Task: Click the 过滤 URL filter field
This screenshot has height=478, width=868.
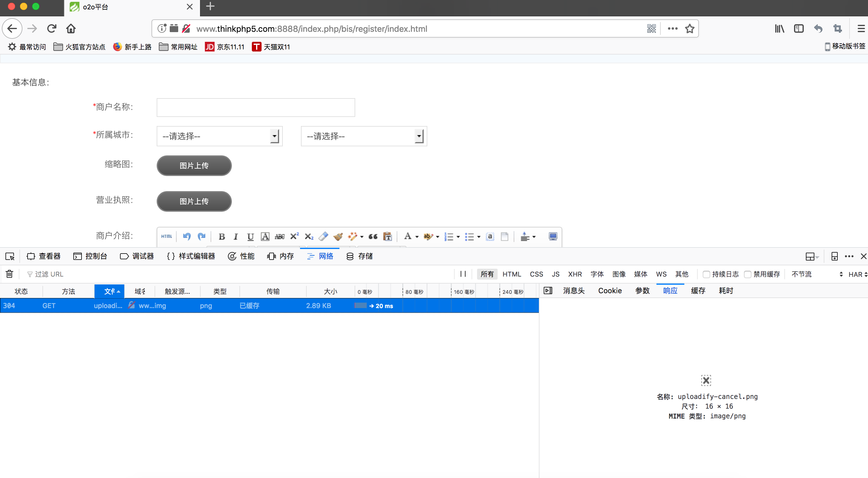Action: click(236, 274)
